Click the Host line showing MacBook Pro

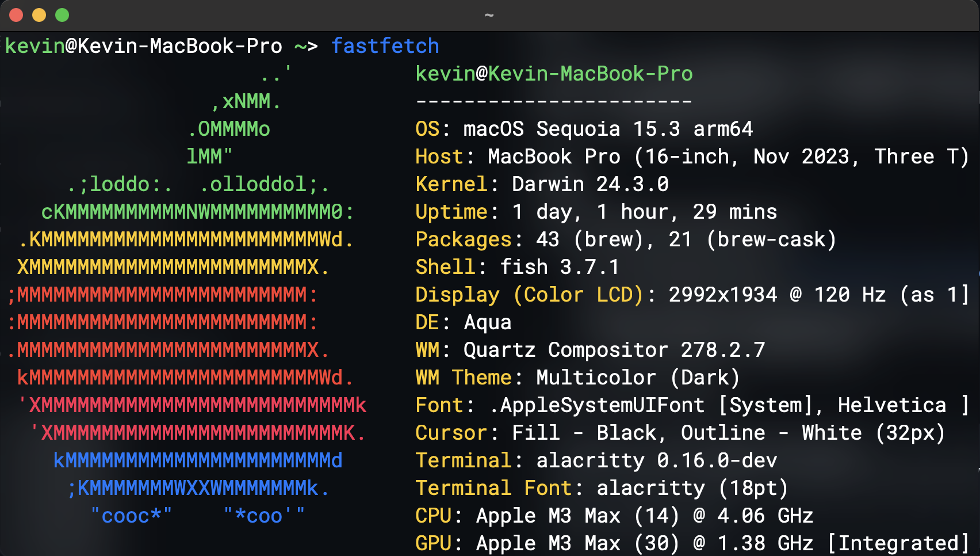click(x=692, y=157)
